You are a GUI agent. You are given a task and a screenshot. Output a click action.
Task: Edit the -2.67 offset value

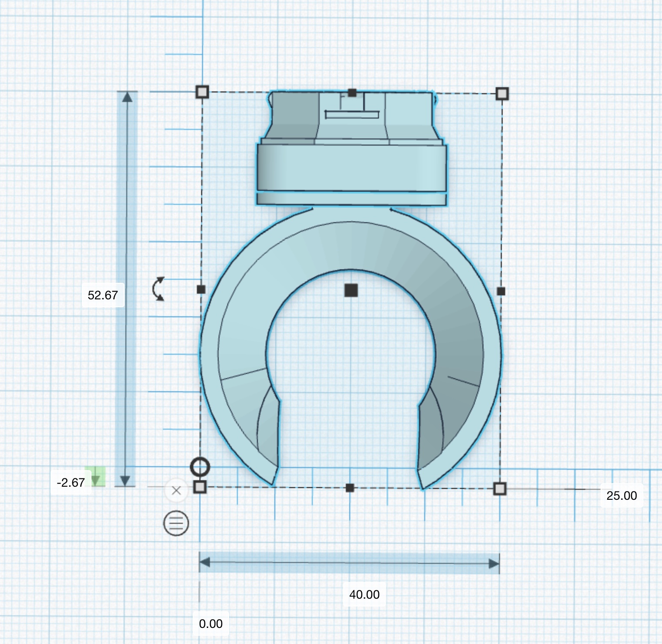pyautogui.click(x=71, y=482)
